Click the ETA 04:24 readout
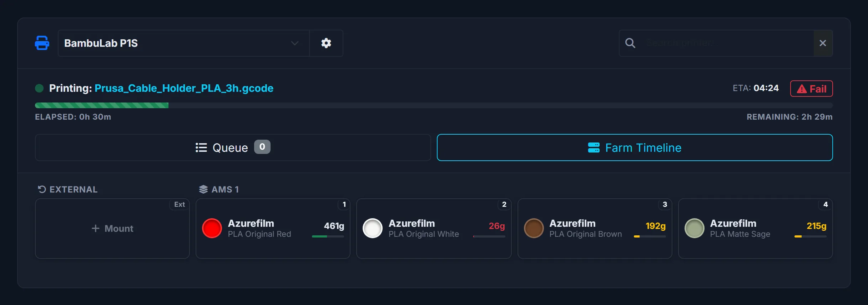Screen dimensions: 868x305 pyautogui.click(x=756, y=88)
